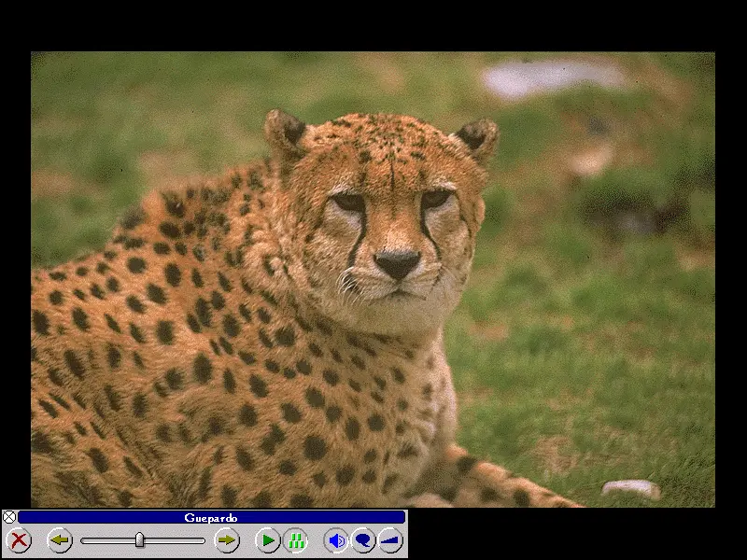Click the Guepardo title bar
The image size is (747, 560).
[x=211, y=517]
